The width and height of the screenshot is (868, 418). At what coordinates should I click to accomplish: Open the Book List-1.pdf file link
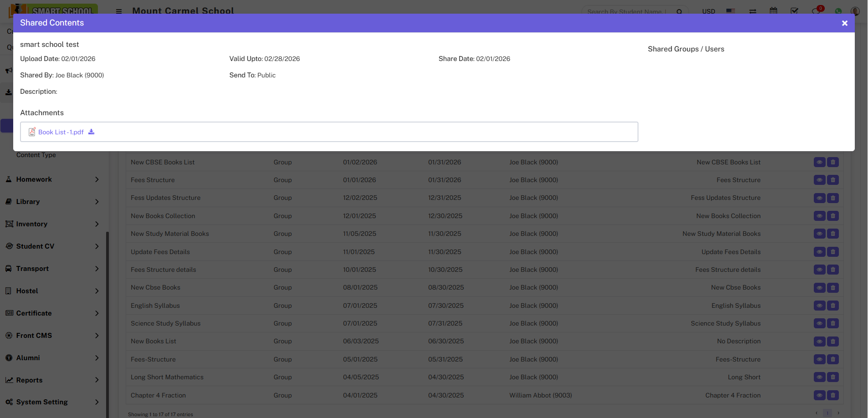tap(61, 132)
